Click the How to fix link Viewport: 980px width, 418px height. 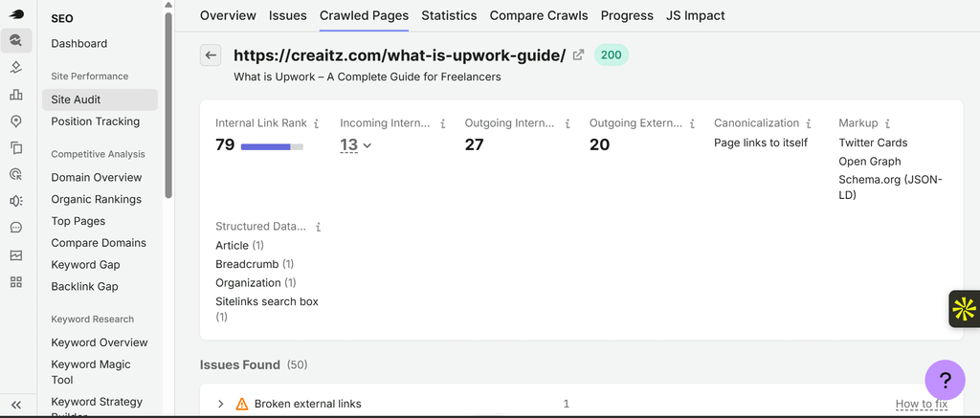tap(922, 405)
